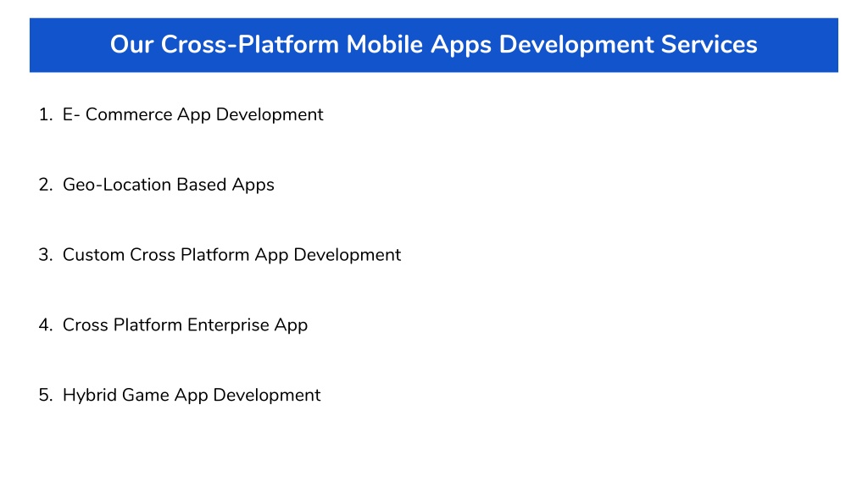Select 'Custom Cross Platform App Development' line
868x488 pixels.
[x=231, y=255]
